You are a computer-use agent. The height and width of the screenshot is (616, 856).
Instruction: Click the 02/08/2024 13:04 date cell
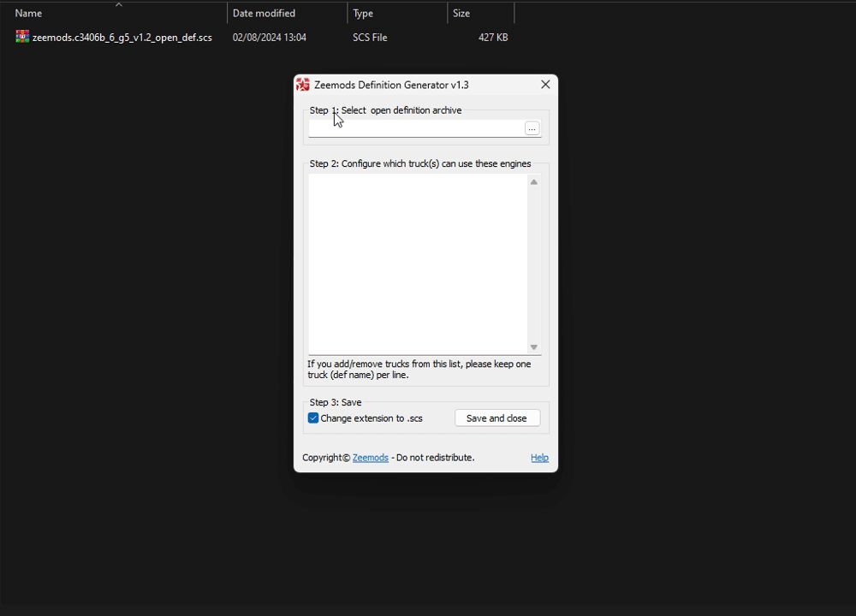click(x=270, y=38)
